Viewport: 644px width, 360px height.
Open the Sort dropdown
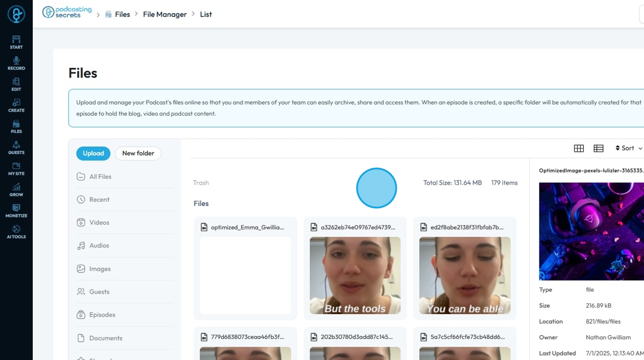(628, 148)
